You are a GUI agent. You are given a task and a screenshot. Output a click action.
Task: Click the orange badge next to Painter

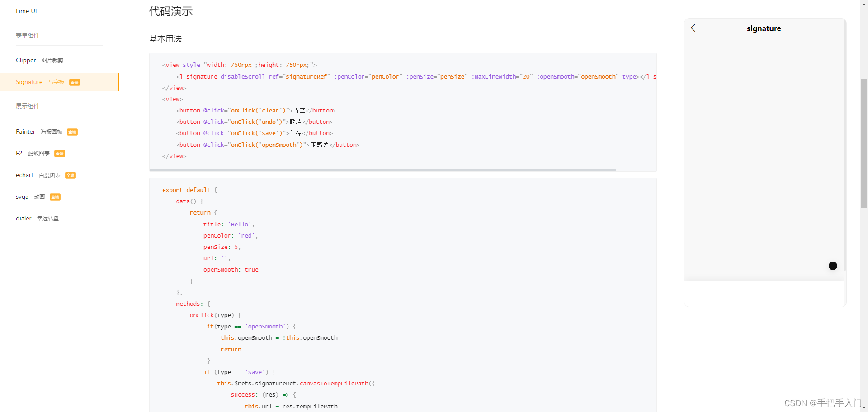pos(72,132)
